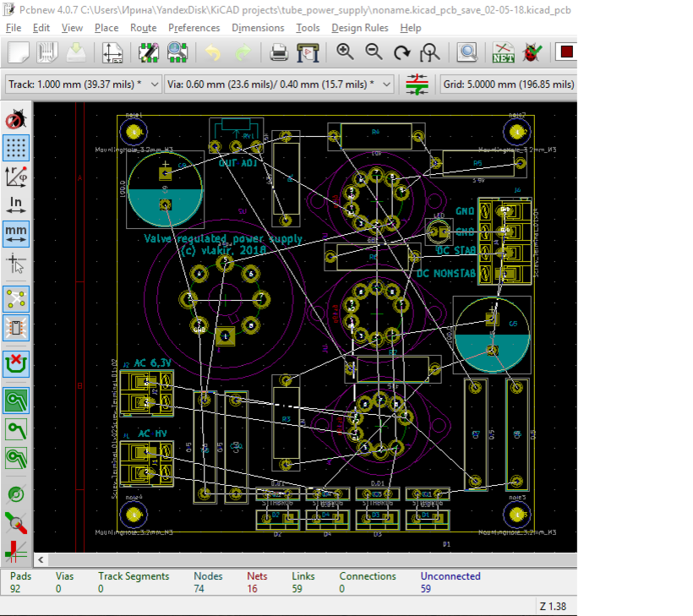Open the Plot dialog from the toolbar
Image resolution: width=693 pixels, height=616 pixels.
click(x=308, y=52)
